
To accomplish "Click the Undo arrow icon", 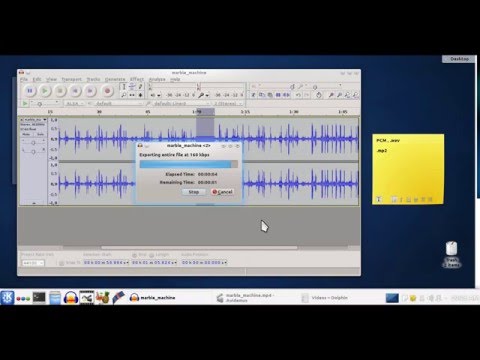I will tap(298, 95).
